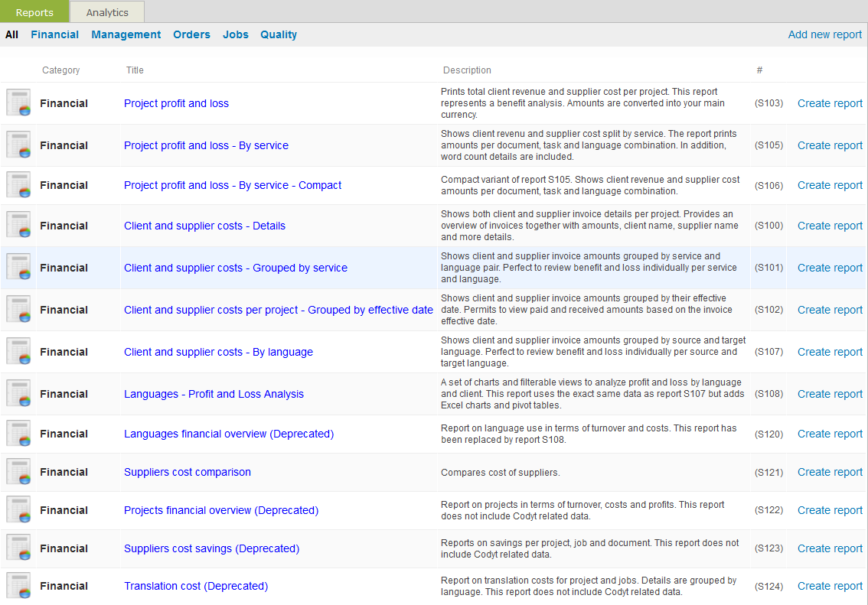Click icon next to Languages - Profit and Loss Analysis

click(x=18, y=394)
